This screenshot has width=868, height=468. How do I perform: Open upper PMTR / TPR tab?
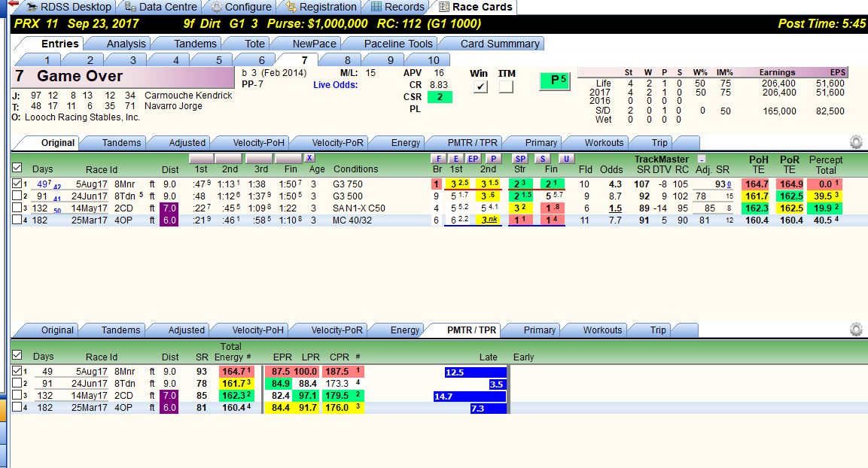click(x=472, y=143)
